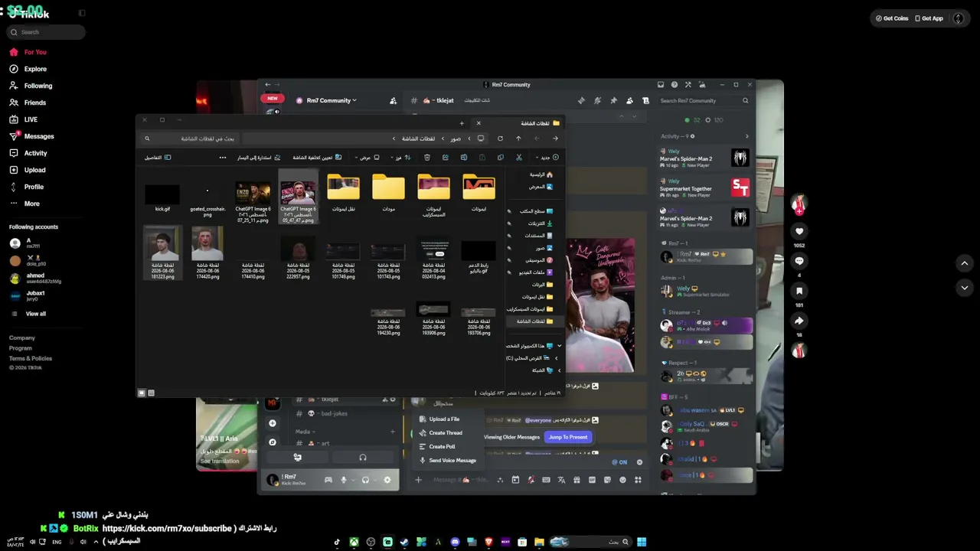Click Rotate left button in file explorer
This screenshot has height=551, width=980.
258,158
